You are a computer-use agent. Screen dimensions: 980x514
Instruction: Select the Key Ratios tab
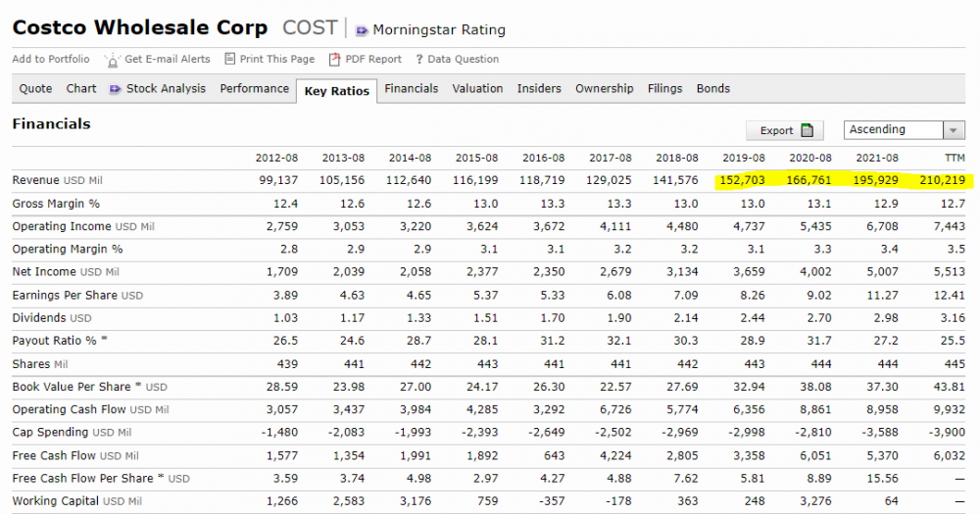click(337, 91)
